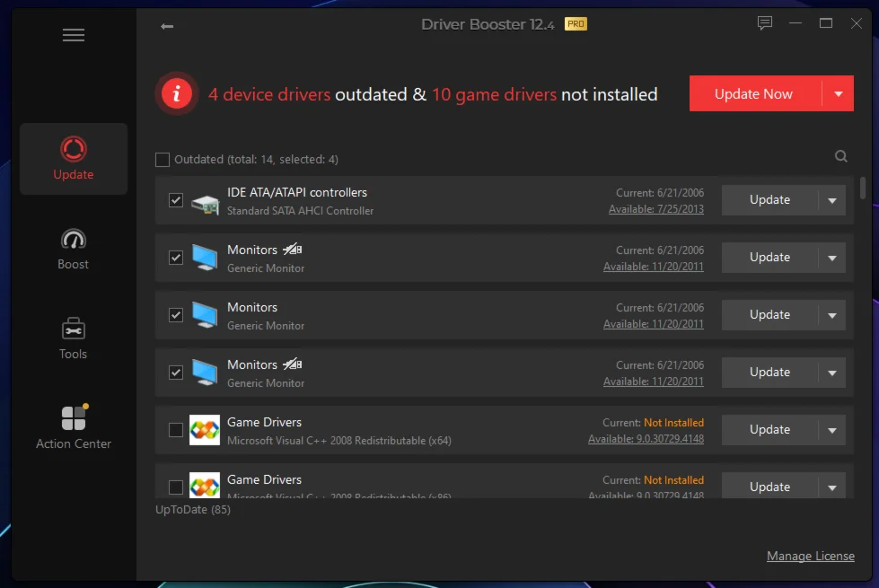
Task: Open the Tools section
Action: click(x=74, y=338)
